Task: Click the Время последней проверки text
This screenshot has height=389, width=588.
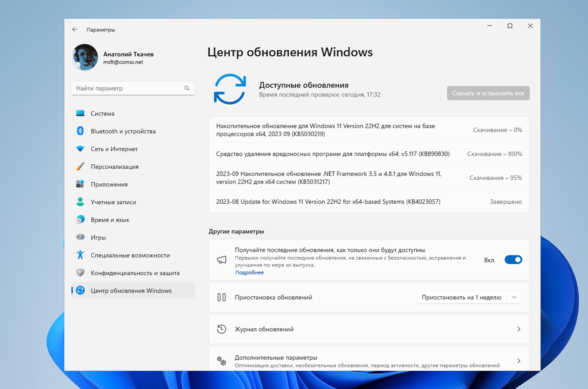Action: pyautogui.click(x=320, y=95)
